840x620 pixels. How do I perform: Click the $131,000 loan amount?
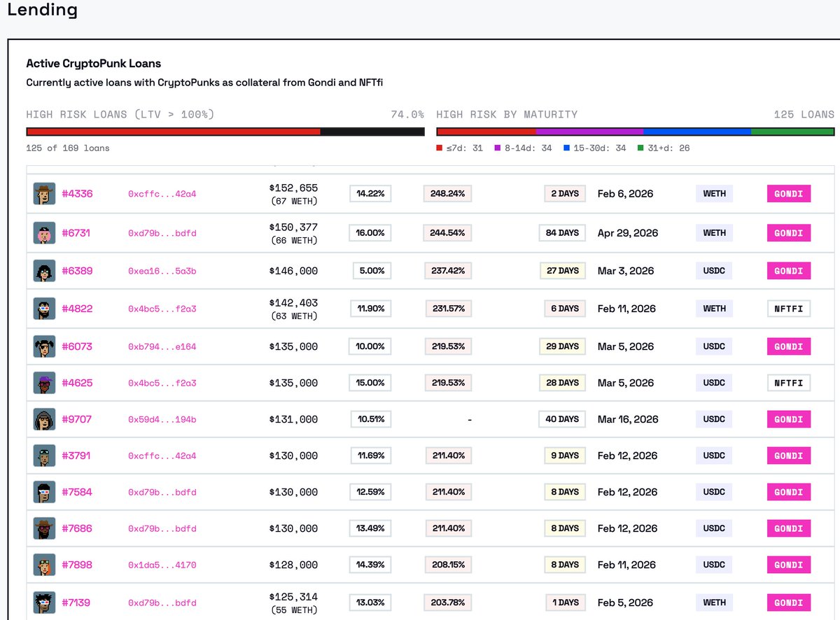[293, 419]
